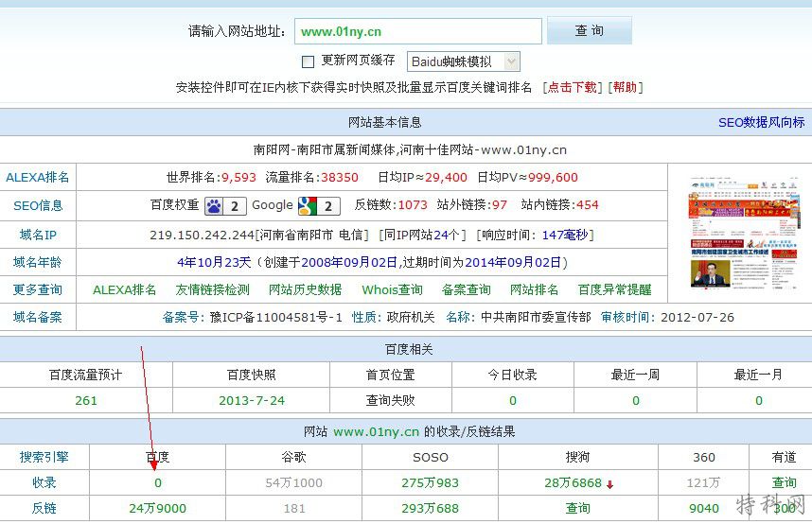Click the 百度快照 date 2013-7-24
The height and width of the screenshot is (524, 812).
[252, 400]
